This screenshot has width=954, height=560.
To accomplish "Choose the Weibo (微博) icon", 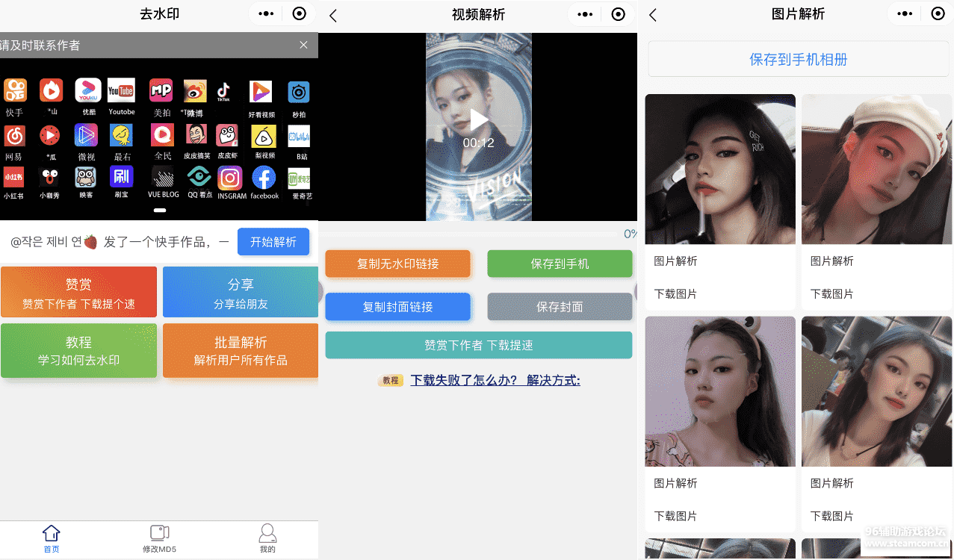I will (x=194, y=91).
